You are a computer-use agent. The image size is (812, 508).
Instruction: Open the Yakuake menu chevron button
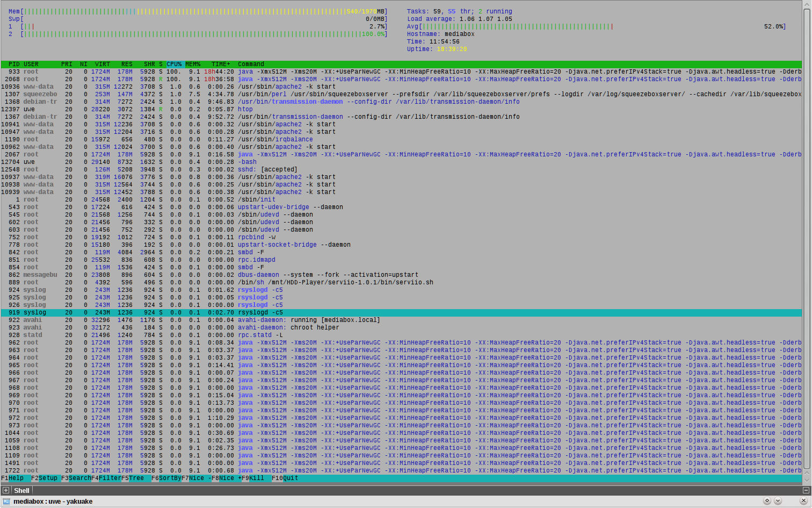778,501
